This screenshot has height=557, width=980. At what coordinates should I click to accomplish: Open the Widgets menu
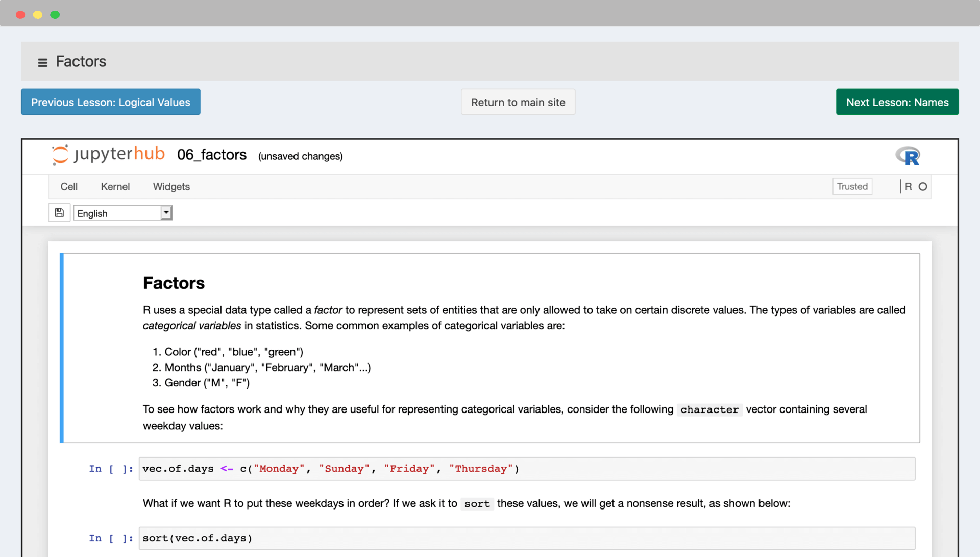[x=171, y=187]
